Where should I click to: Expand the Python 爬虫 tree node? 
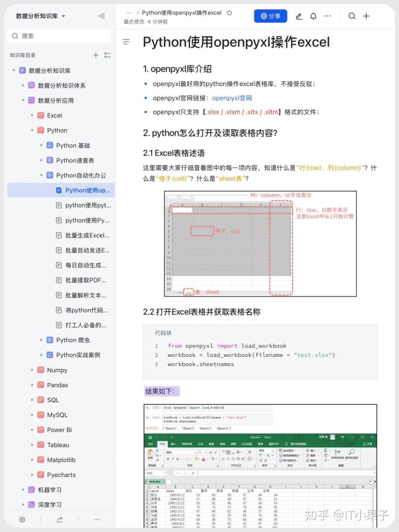[x=41, y=340]
